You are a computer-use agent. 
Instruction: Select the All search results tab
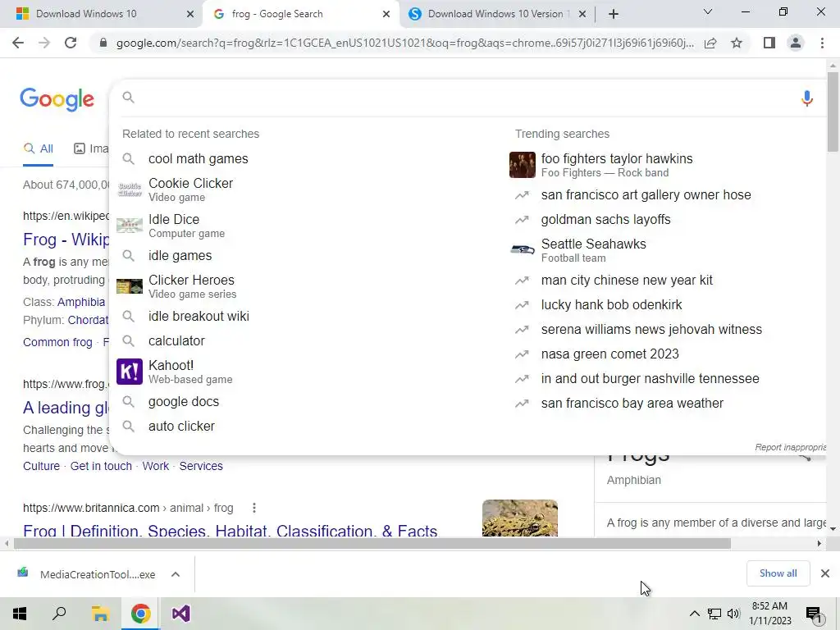coord(38,148)
